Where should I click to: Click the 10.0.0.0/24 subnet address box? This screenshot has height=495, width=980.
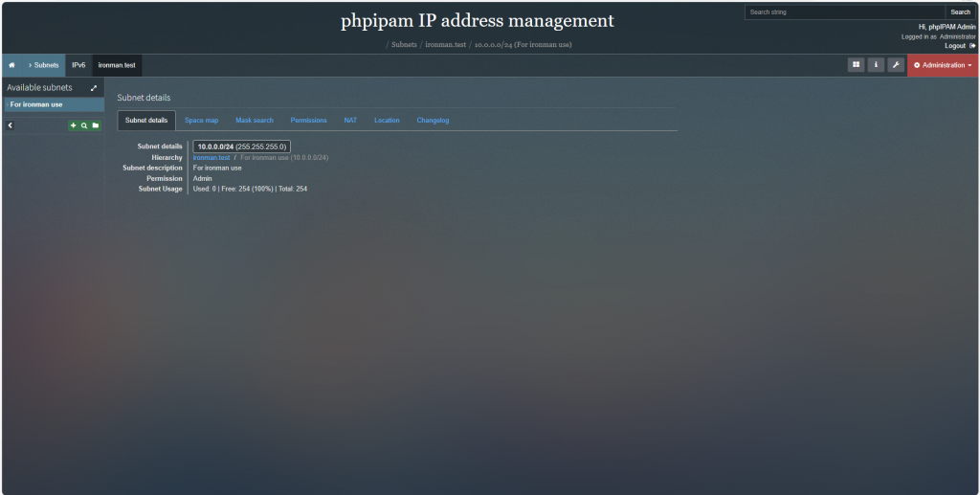point(242,146)
